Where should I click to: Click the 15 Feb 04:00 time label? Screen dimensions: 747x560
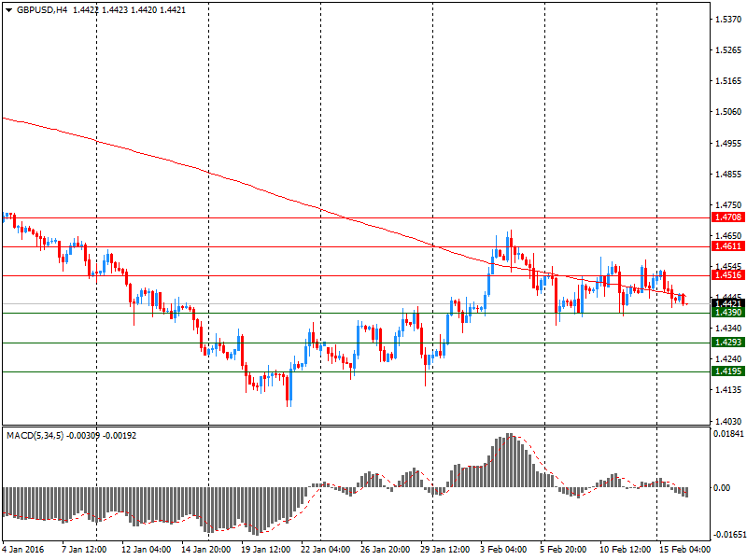click(x=684, y=550)
